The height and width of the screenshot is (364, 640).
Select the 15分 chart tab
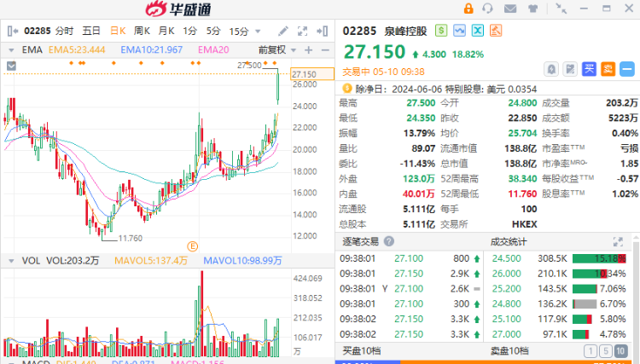pyautogui.click(x=239, y=32)
